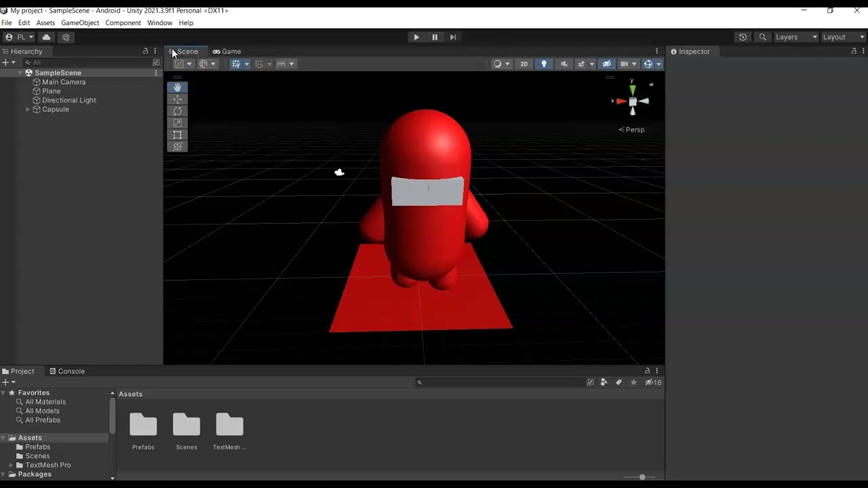Click the Hierarchy create plus icon
This screenshot has width=868, height=488.
click(x=5, y=62)
